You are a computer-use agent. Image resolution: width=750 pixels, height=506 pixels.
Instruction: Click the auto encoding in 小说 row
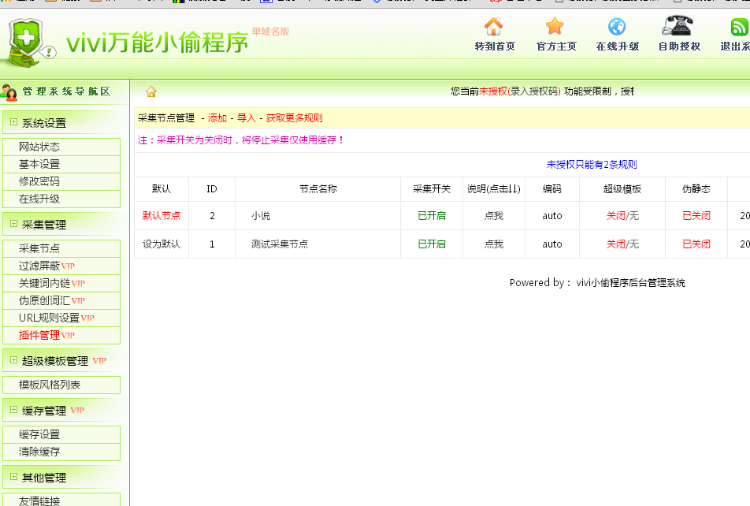click(552, 216)
